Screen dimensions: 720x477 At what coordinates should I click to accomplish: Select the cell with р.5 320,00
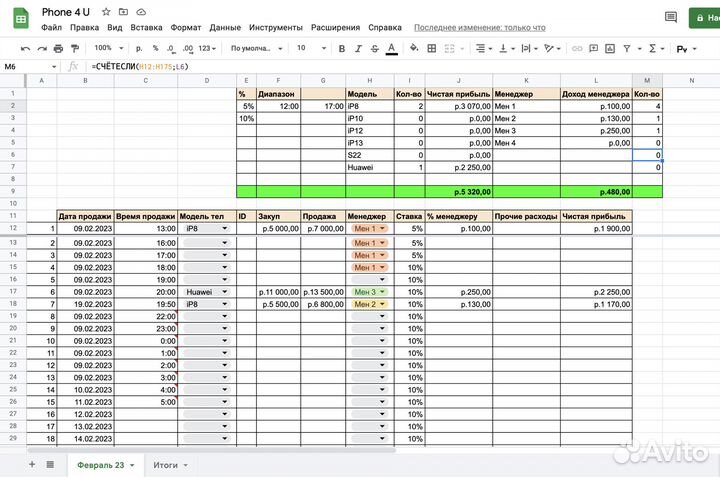(x=459, y=192)
